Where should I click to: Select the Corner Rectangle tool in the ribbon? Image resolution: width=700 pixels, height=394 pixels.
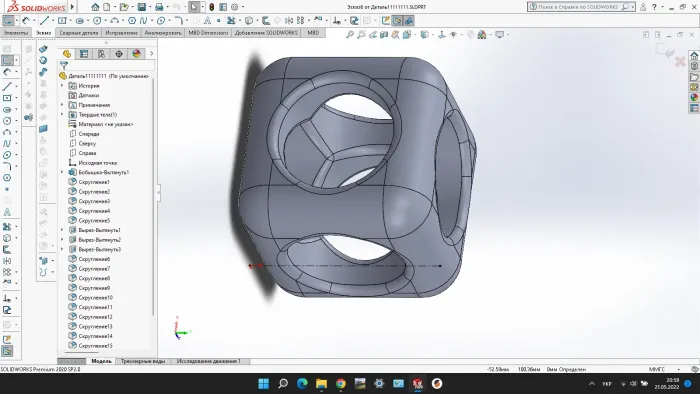tap(62, 21)
